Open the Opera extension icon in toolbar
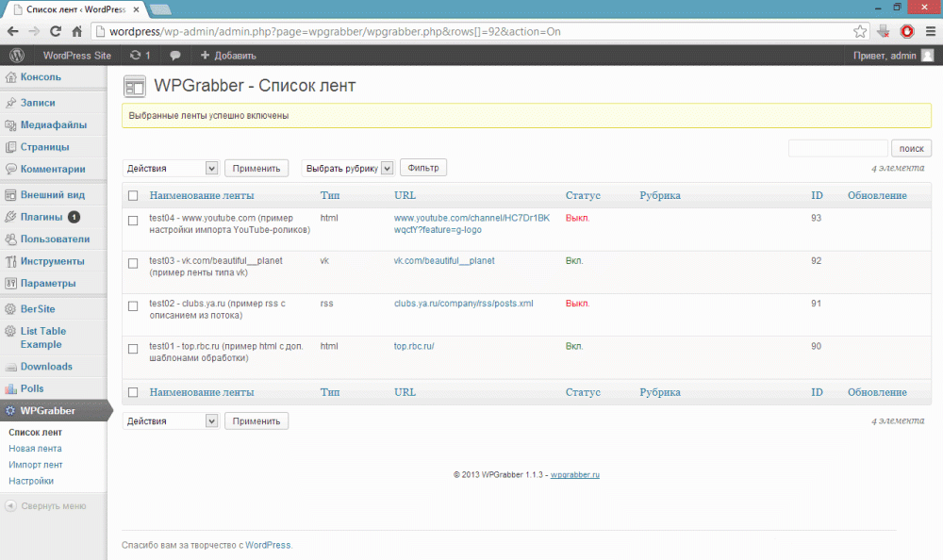943x560 pixels. tap(907, 31)
